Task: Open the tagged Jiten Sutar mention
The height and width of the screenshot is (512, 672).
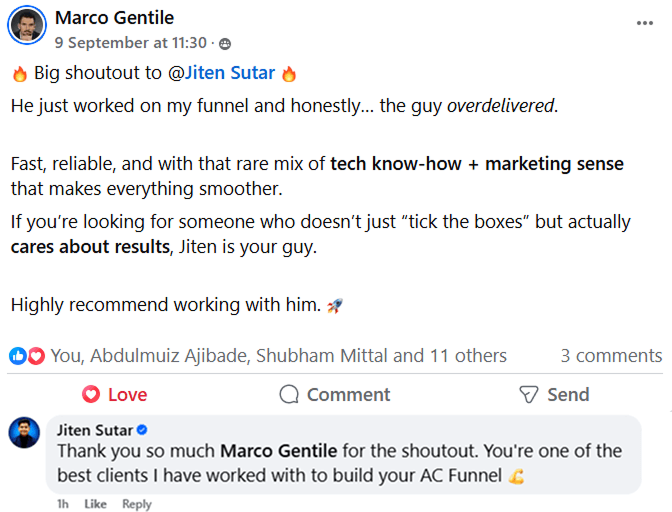Action: pyautogui.click(x=225, y=73)
